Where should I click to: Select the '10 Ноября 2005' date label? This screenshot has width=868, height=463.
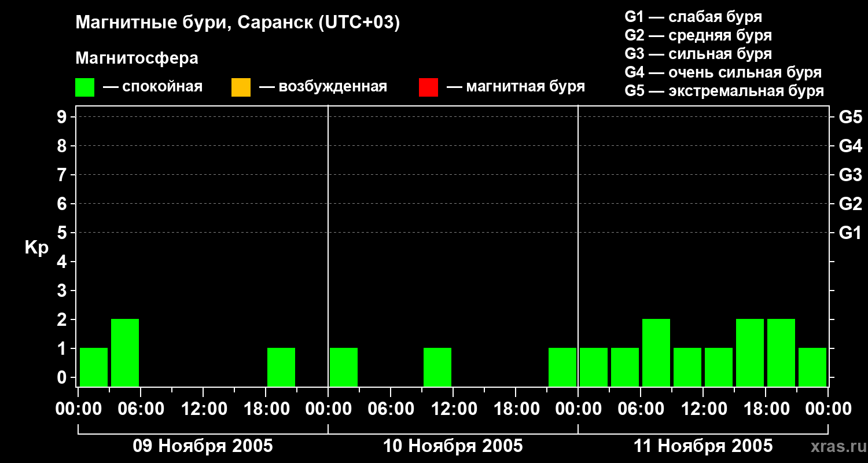pyautogui.click(x=453, y=446)
